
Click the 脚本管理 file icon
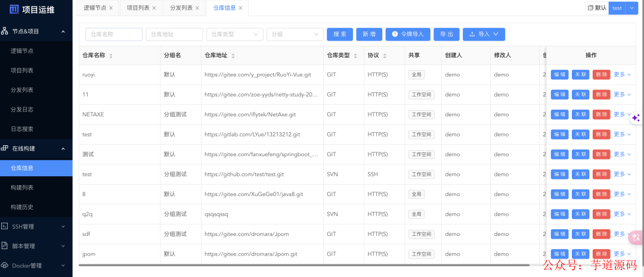(5, 246)
